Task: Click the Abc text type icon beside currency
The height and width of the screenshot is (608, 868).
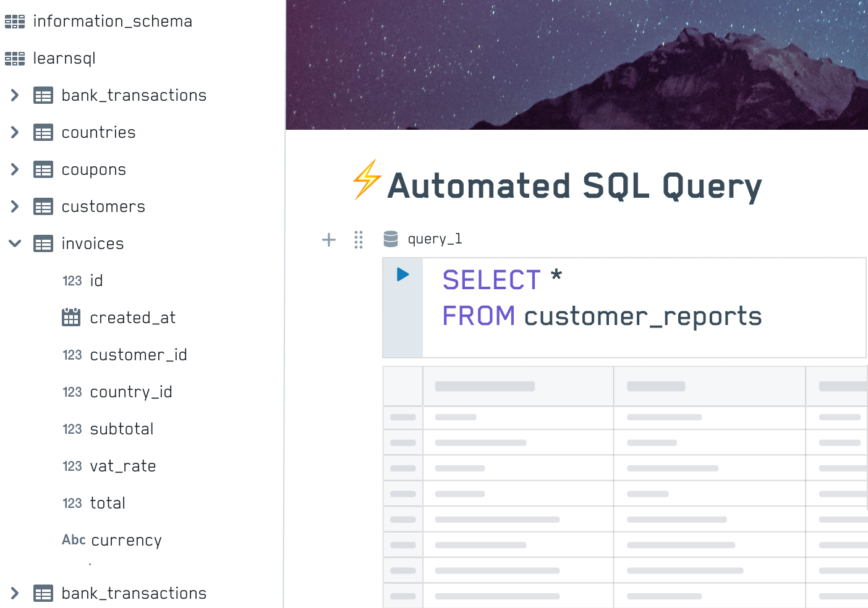Action: click(74, 539)
